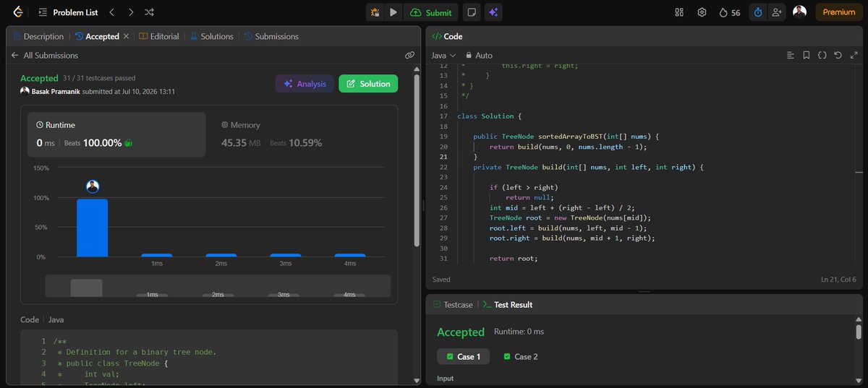Viewport: 868px width, 388px height.
Task: Click the LeetCode logo icon
Action: 17,12
